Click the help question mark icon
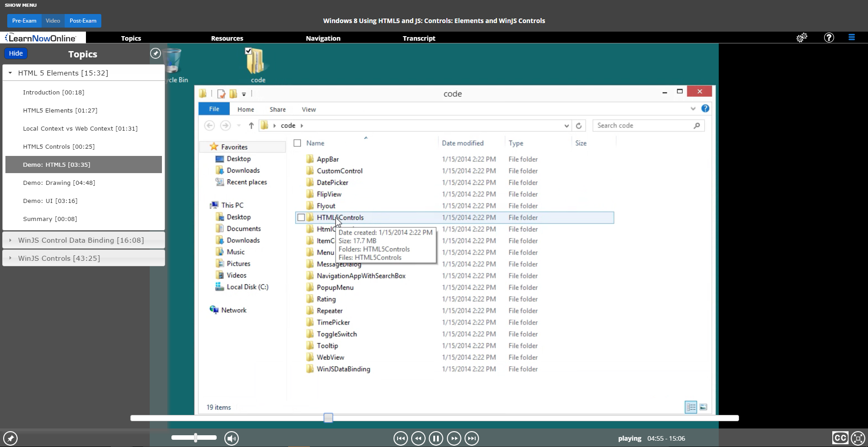868x447 pixels. 829,38
